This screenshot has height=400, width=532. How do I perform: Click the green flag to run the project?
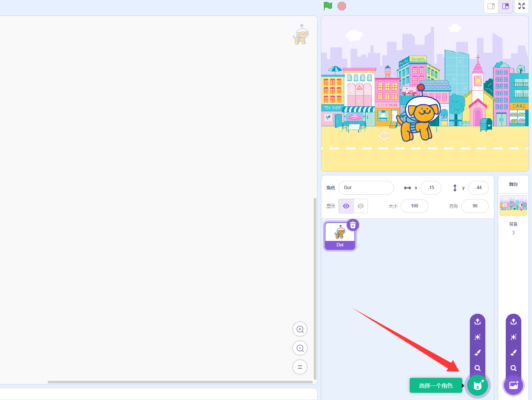(x=327, y=6)
